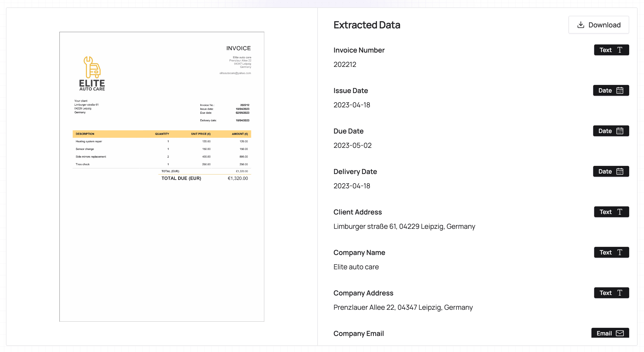This screenshot has height=352, width=644.
Task: Click the T icon next to Invoice Number
Action: pyautogui.click(x=620, y=50)
